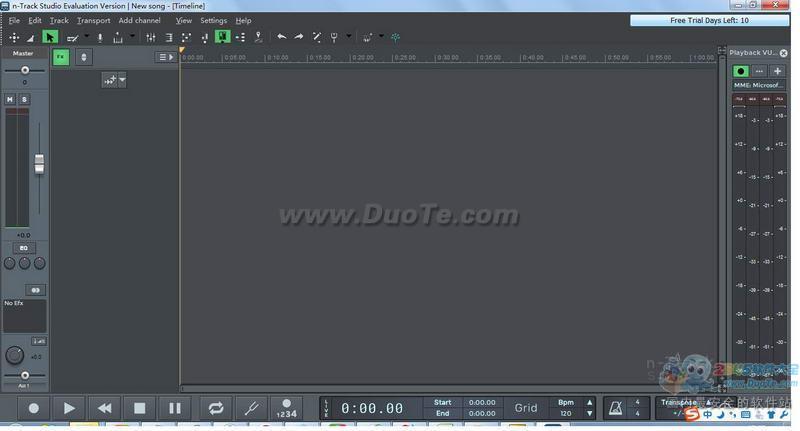This screenshot has width=800, height=431.
Task: Click the piano keyboard icon
Action: (x=118, y=38)
